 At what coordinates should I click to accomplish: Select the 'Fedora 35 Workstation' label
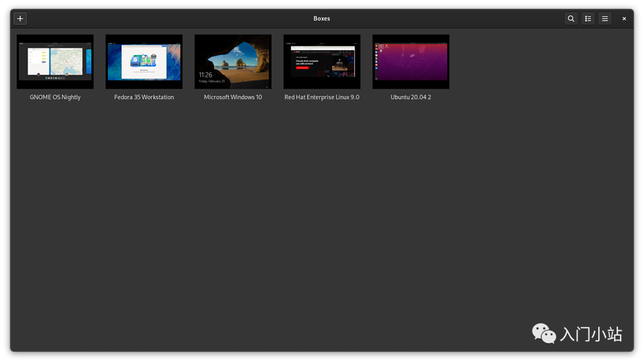click(x=144, y=97)
